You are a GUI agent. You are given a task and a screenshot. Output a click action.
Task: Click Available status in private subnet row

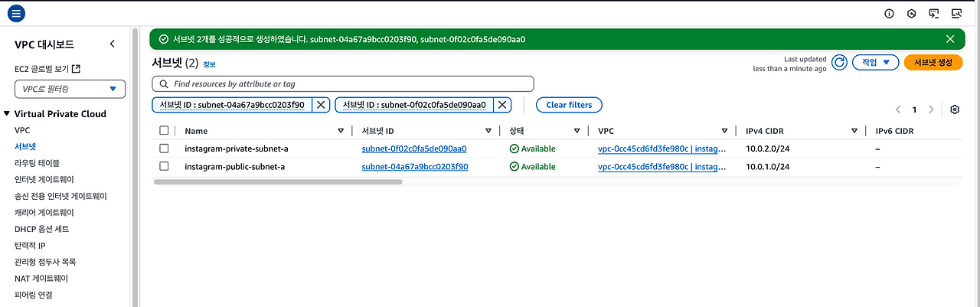[x=532, y=149]
